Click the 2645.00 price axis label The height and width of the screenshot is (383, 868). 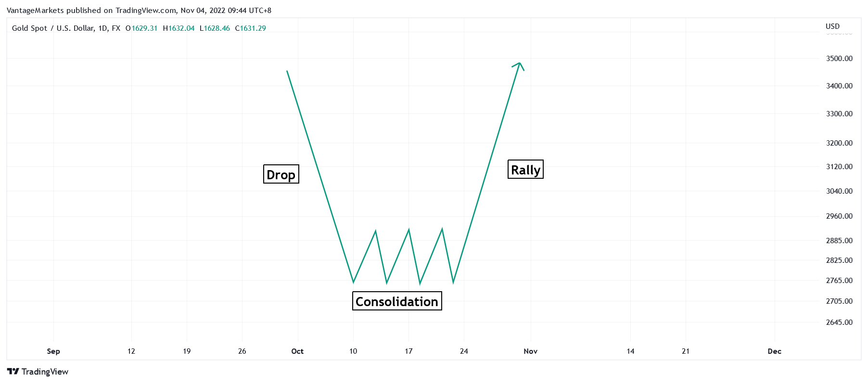point(839,322)
